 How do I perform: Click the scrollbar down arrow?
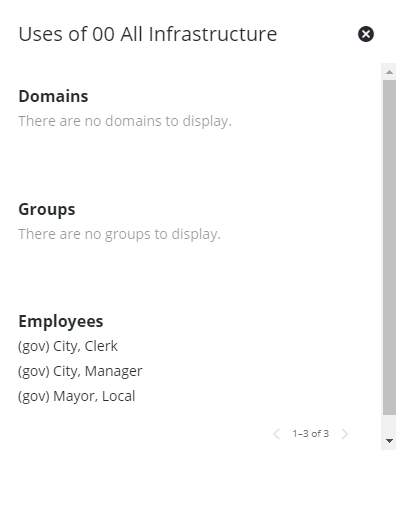pyautogui.click(x=389, y=441)
